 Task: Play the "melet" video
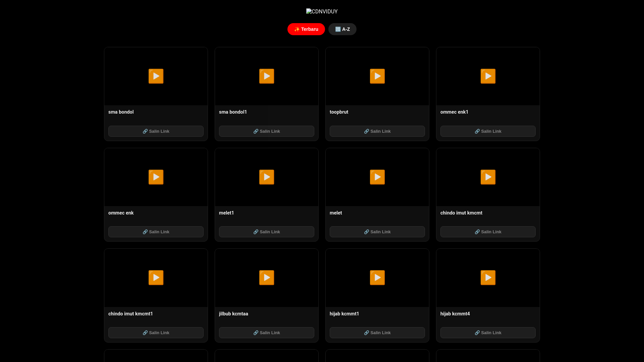tap(377, 177)
